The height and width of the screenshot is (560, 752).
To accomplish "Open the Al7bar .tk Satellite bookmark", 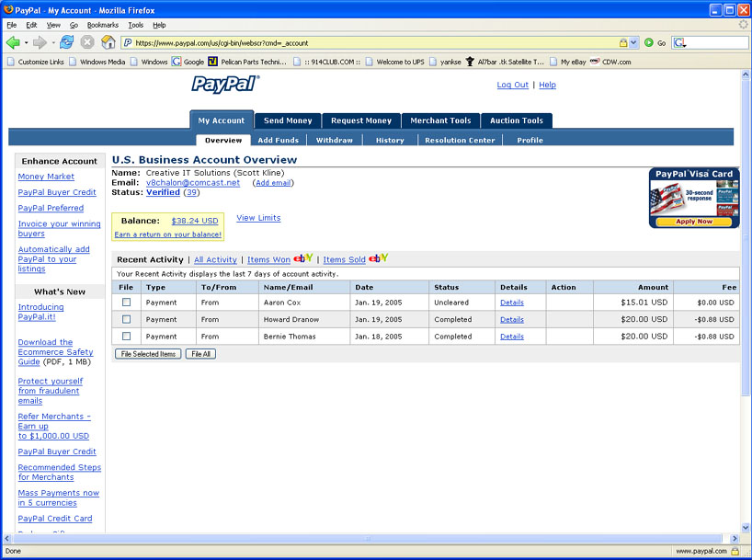I will point(505,62).
